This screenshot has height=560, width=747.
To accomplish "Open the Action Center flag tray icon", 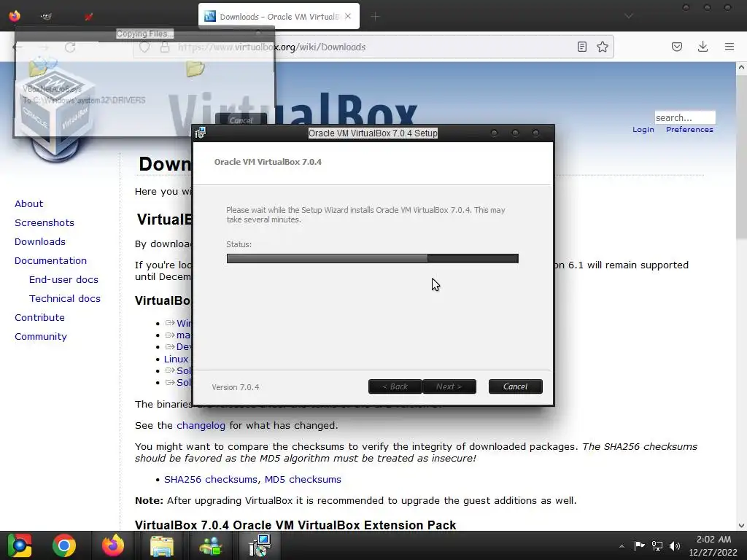I will click(639, 545).
